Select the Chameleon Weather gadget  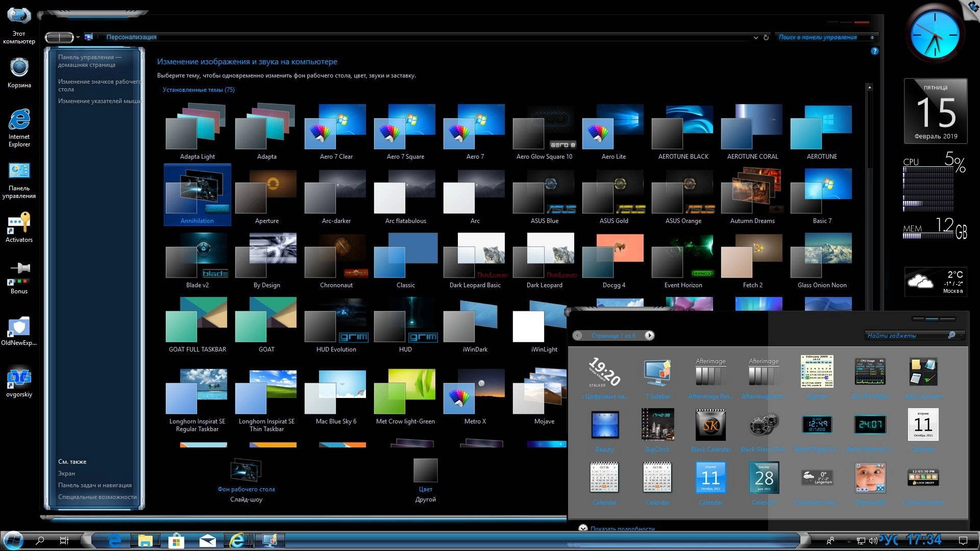click(x=817, y=478)
